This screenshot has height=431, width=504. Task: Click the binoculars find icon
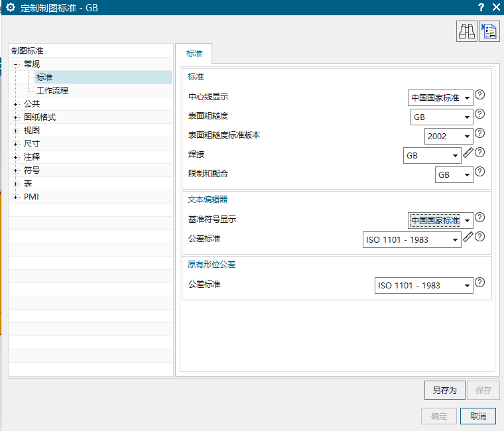point(466,31)
